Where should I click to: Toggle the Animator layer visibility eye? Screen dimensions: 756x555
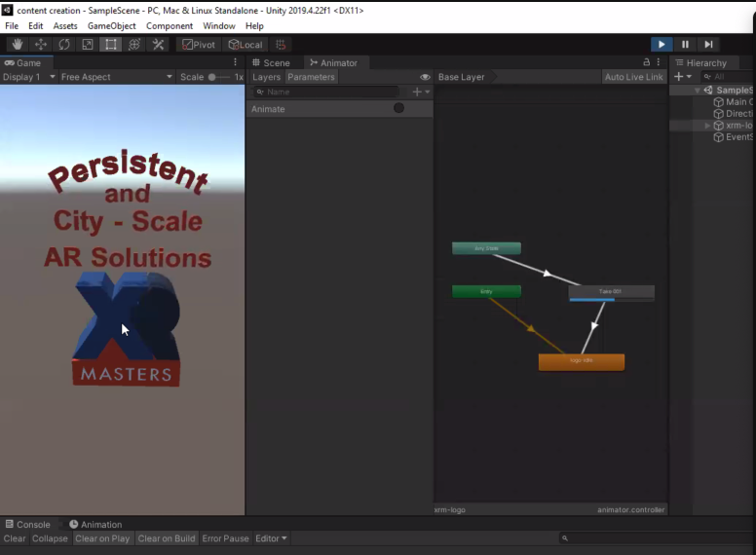pyautogui.click(x=425, y=77)
